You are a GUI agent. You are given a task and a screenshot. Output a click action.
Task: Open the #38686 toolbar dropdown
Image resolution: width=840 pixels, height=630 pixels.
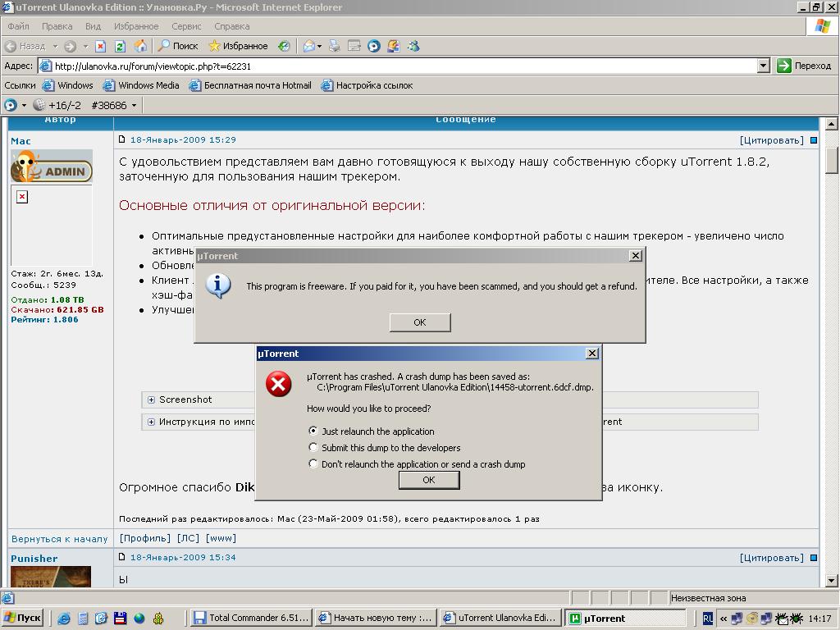tap(134, 105)
